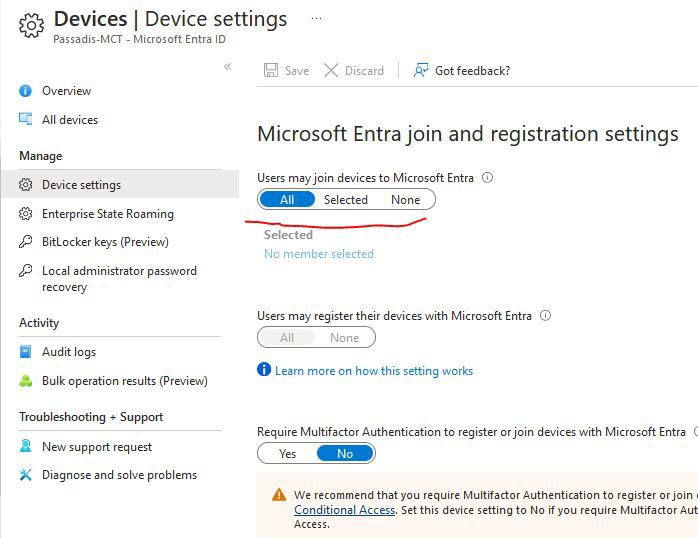Click the Overview info icon
Screen dimensions: 698x538
(x=25, y=91)
